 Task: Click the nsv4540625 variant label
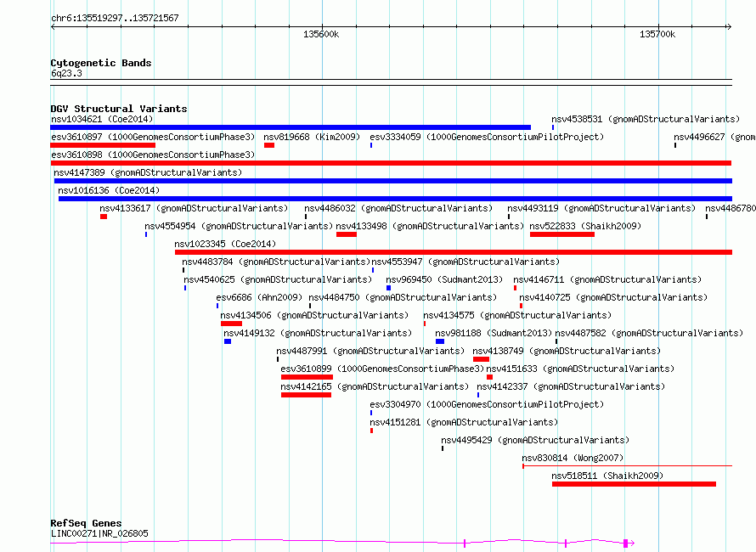click(x=278, y=279)
